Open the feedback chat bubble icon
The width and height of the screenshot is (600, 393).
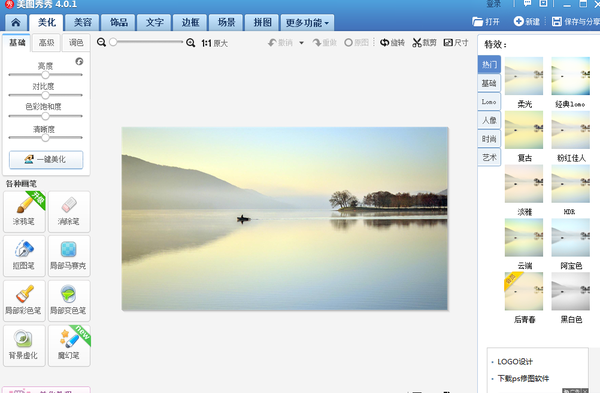tap(527, 3)
